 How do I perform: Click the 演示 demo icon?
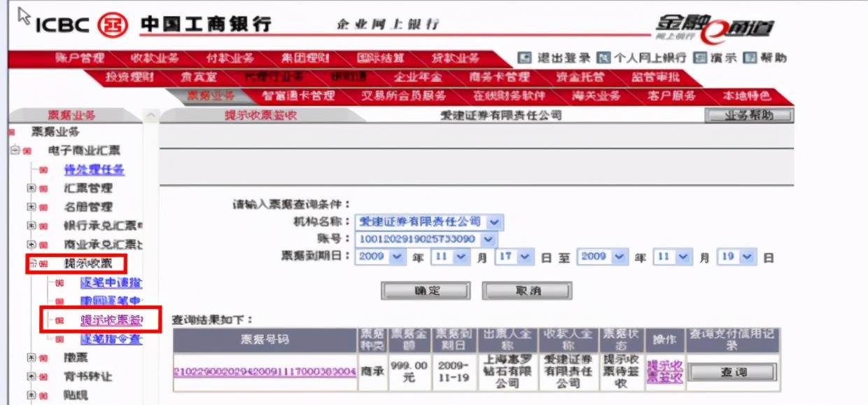tap(700, 58)
